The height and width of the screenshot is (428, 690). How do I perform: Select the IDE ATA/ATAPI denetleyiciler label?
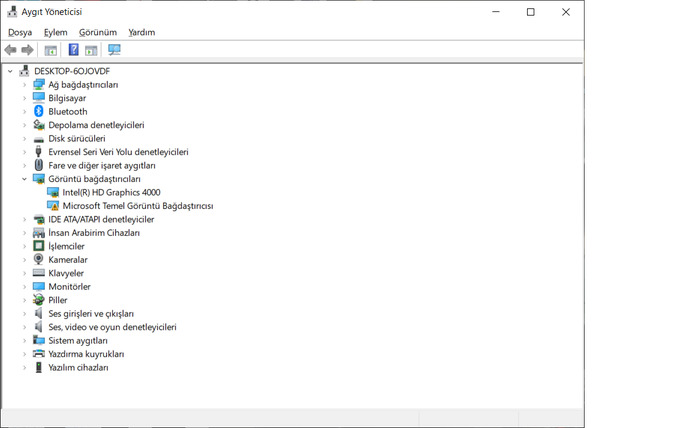101,219
